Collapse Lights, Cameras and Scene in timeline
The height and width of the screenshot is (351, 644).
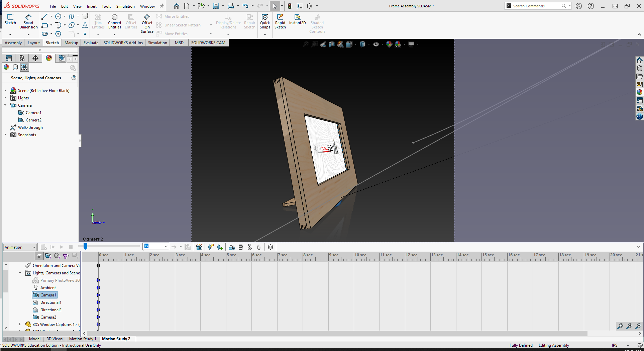20,273
